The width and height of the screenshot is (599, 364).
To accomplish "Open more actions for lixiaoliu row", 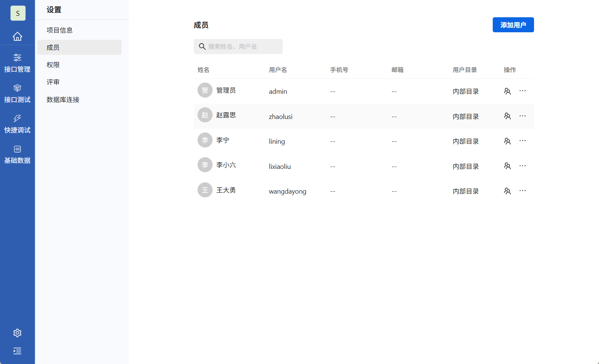I will pos(522,166).
